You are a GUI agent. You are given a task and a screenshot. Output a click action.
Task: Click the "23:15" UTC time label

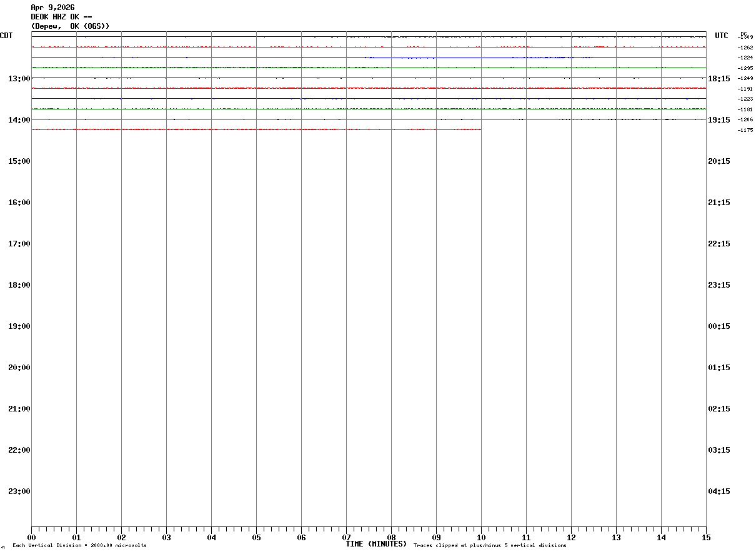(x=719, y=285)
